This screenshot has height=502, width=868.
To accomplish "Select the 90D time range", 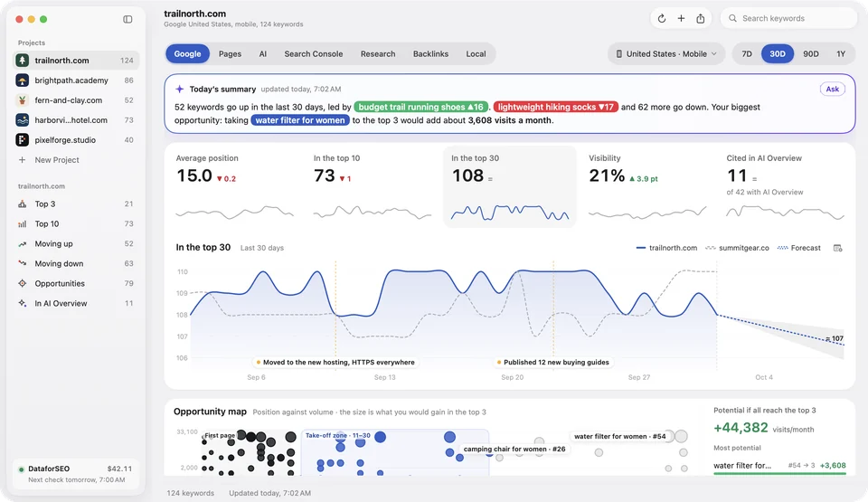I will pos(810,53).
